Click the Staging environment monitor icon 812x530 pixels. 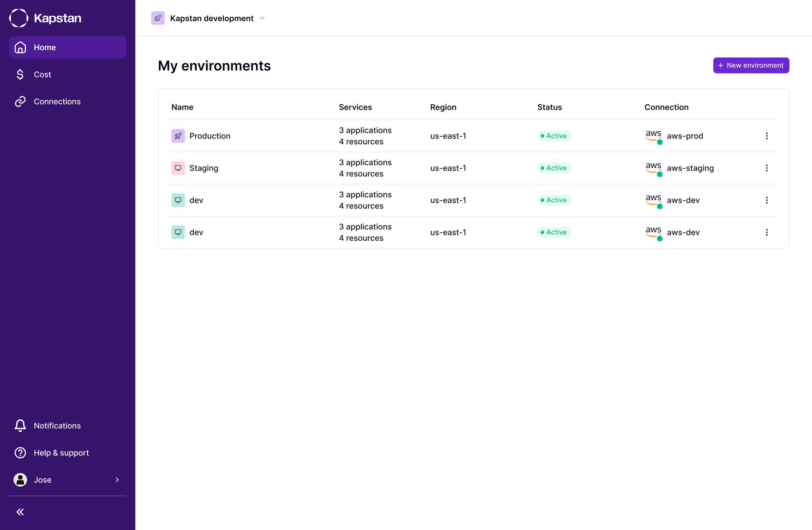click(x=178, y=168)
